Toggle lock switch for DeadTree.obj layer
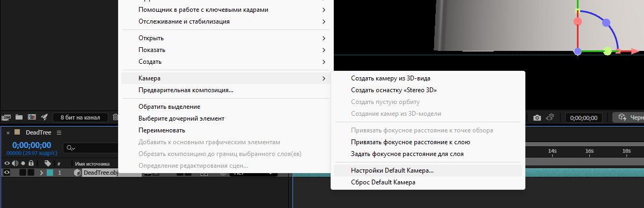 (31, 173)
